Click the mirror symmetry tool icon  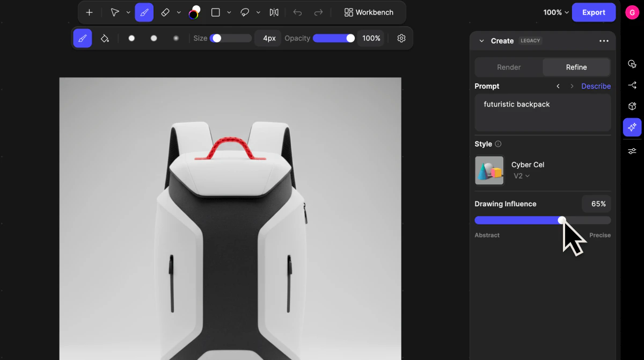point(274,12)
